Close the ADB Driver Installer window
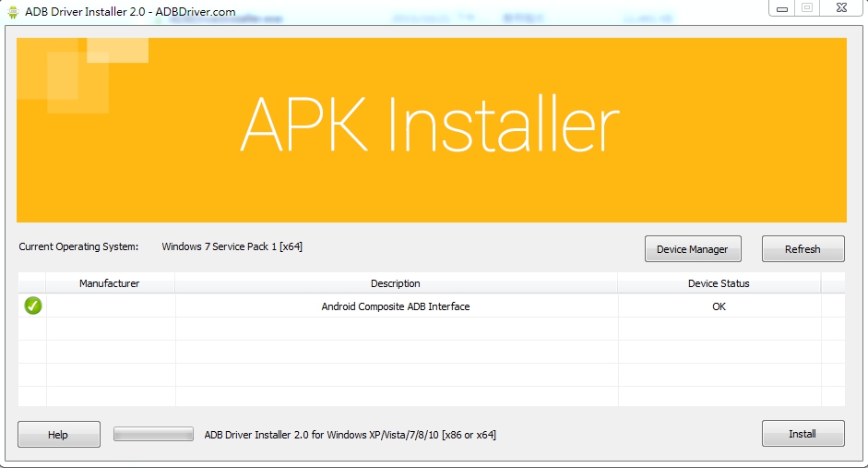The height and width of the screenshot is (468, 868). coord(841,7)
